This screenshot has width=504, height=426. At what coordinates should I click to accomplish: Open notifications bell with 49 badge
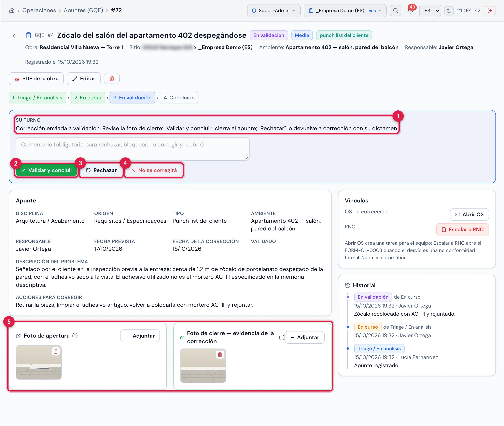coord(410,10)
